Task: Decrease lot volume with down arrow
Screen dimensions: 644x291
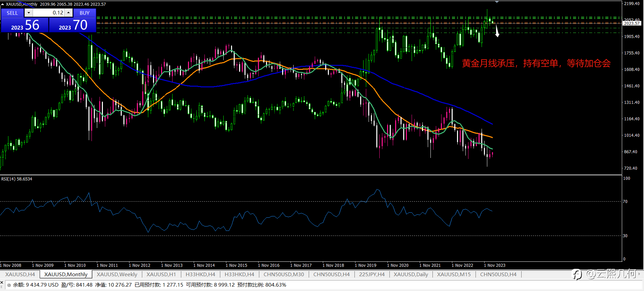Action: coord(29,13)
